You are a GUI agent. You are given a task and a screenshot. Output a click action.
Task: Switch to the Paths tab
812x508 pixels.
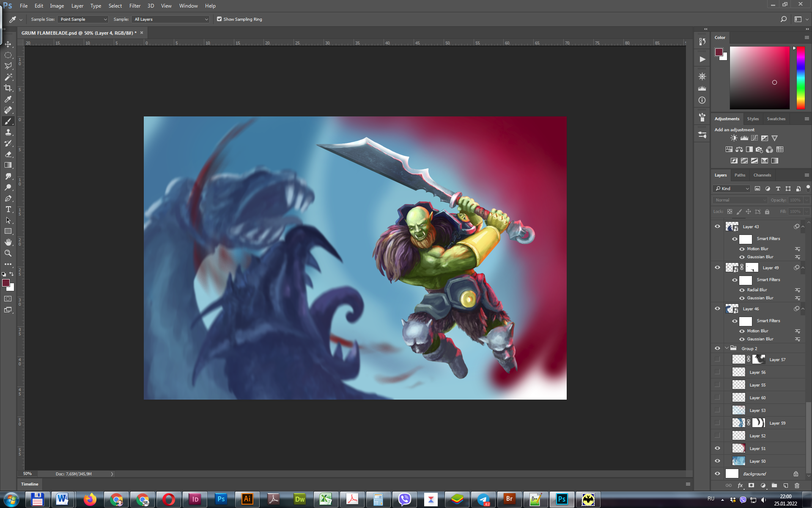(x=740, y=175)
